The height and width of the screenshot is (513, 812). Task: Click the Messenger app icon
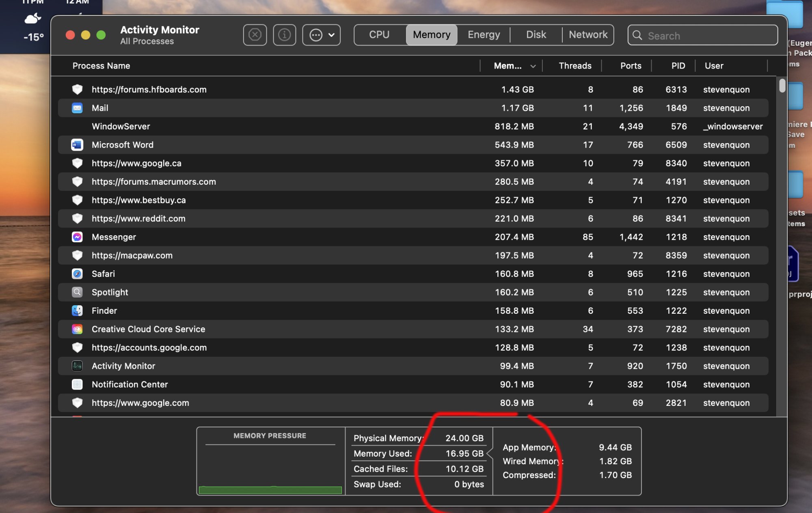tap(77, 237)
